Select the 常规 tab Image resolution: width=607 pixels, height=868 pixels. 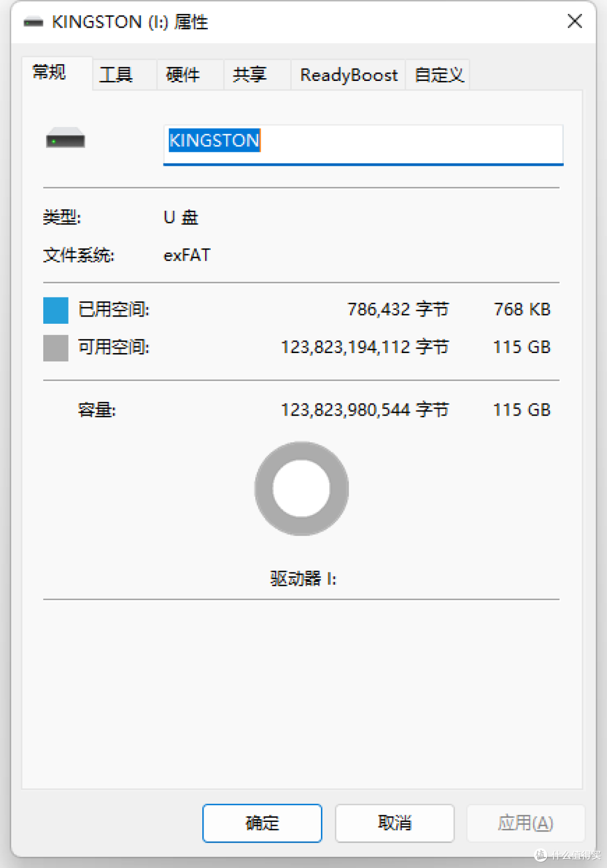[48, 73]
